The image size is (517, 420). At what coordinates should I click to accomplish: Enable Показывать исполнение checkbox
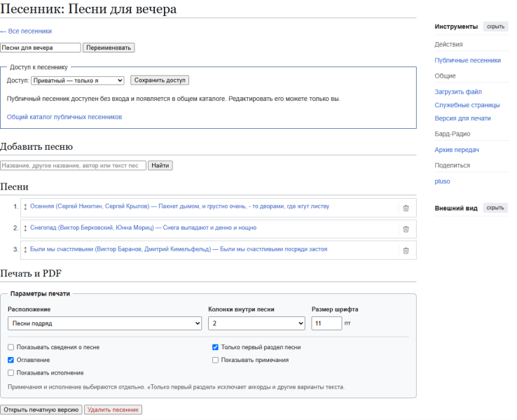pyautogui.click(x=11, y=373)
